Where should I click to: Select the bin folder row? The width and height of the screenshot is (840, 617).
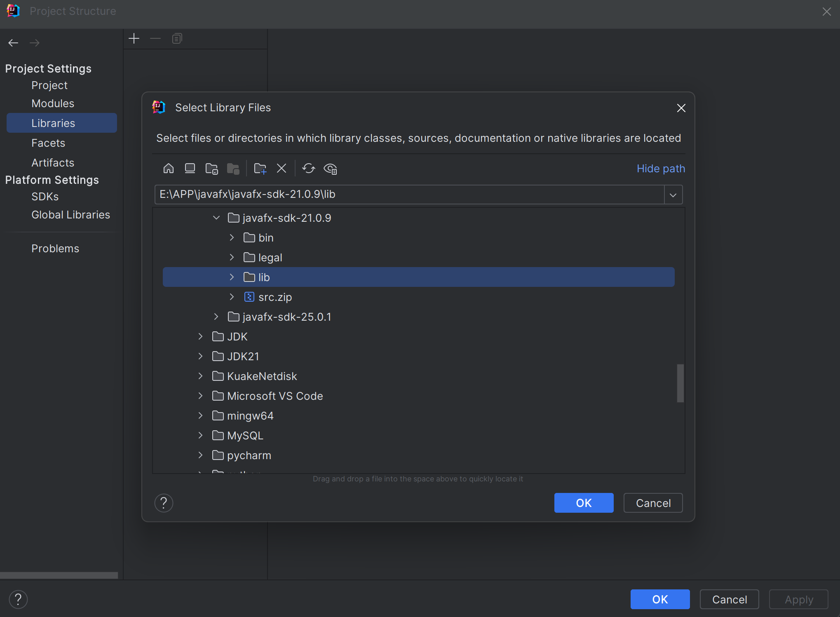[x=419, y=237]
